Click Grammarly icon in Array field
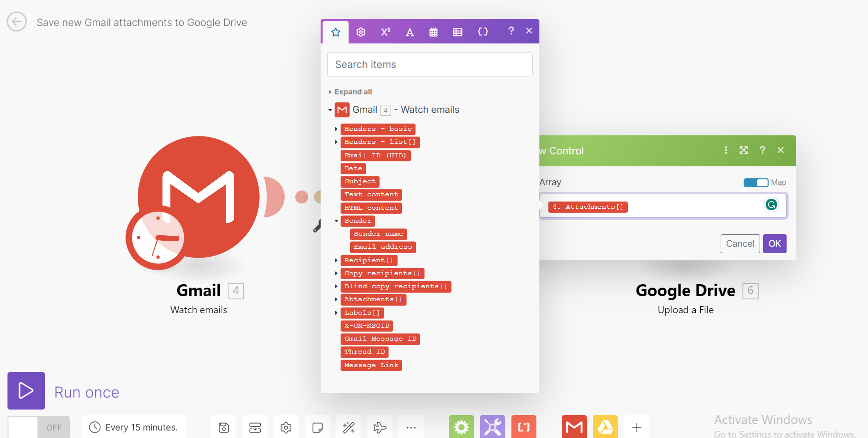The image size is (868, 438). (772, 204)
